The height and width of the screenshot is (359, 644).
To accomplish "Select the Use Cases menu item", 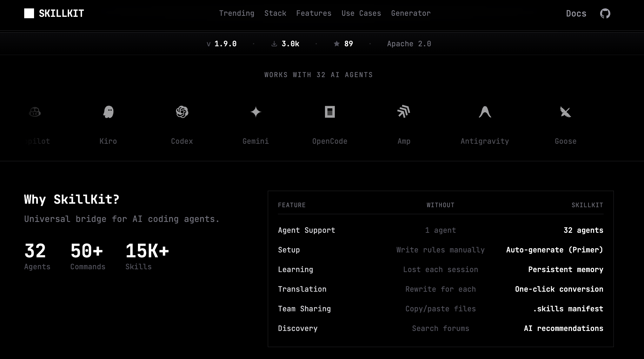I will (x=361, y=13).
